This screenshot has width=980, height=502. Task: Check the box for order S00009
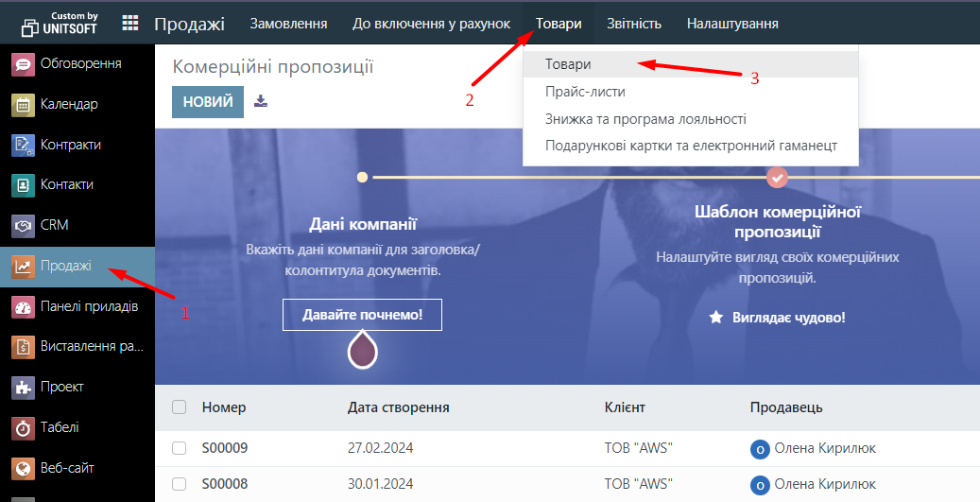180,448
